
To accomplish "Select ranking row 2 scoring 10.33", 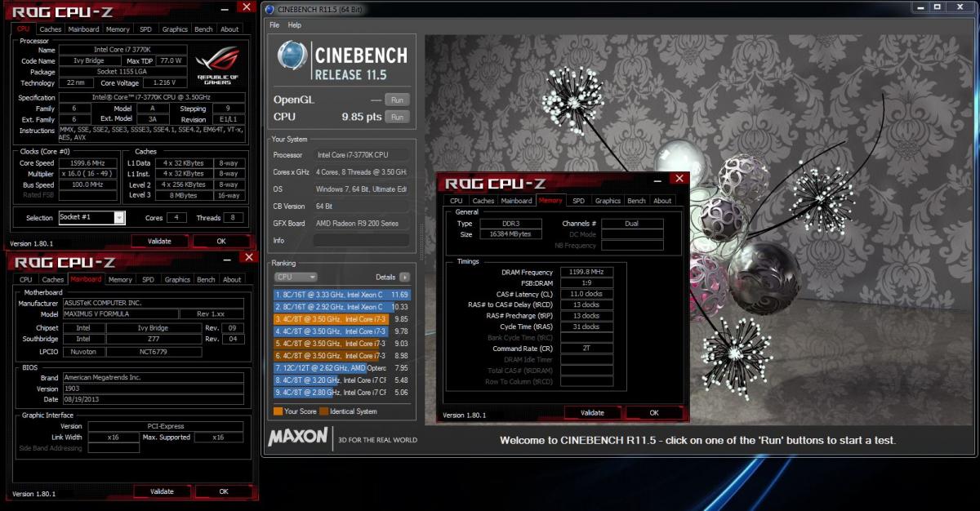I will 342,307.
